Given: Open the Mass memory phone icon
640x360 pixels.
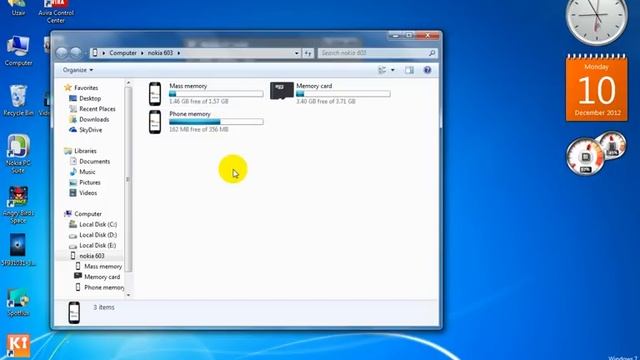Looking at the screenshot, I should coord(155,93).
